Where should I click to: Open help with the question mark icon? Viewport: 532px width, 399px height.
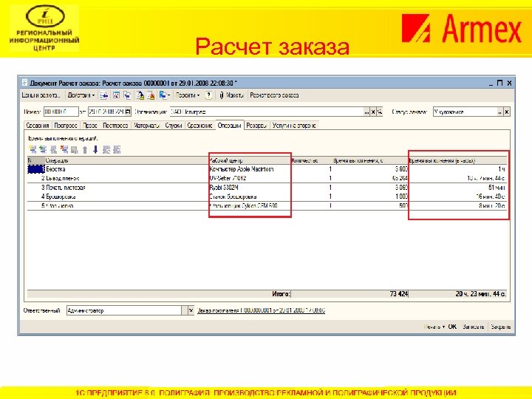[208, 95]
